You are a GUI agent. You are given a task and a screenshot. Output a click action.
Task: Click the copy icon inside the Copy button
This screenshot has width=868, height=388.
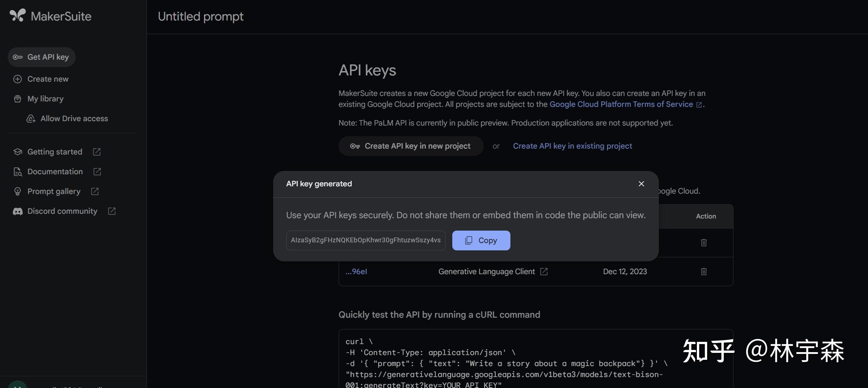tap(469, 240)
